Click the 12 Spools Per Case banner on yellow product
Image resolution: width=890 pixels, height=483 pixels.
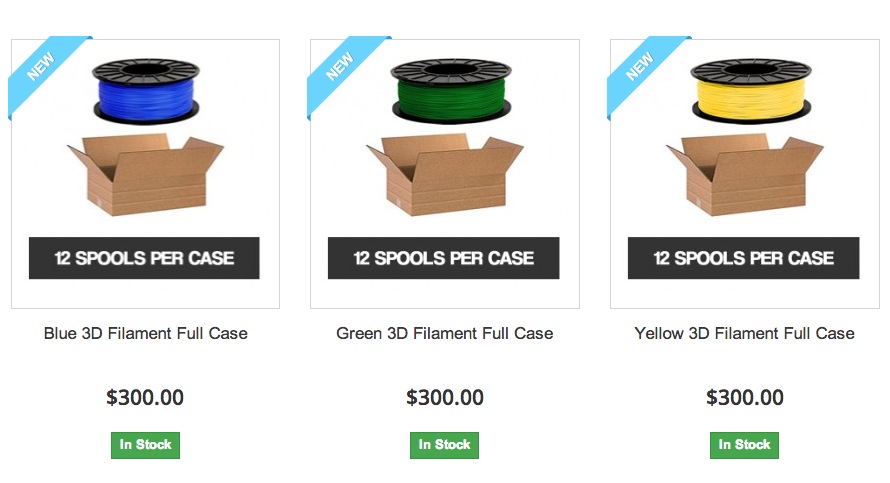(x=744, y=258)
